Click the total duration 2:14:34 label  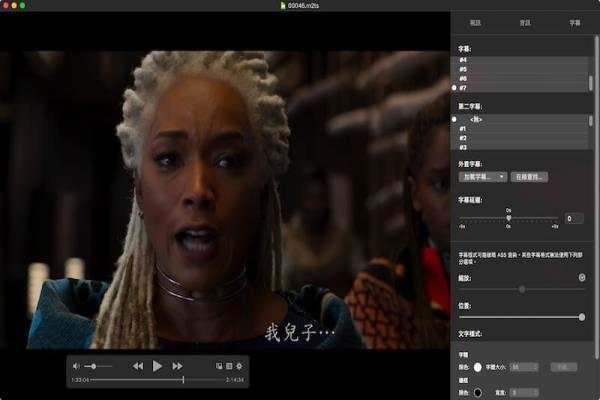235,380
